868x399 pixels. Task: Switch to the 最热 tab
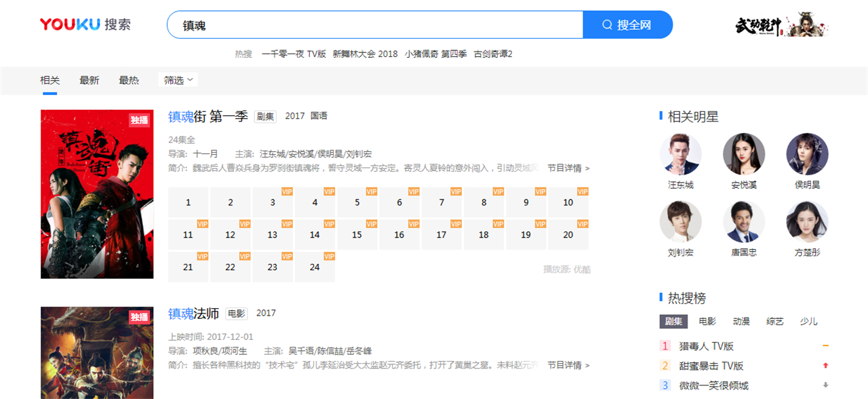[130, 79]
